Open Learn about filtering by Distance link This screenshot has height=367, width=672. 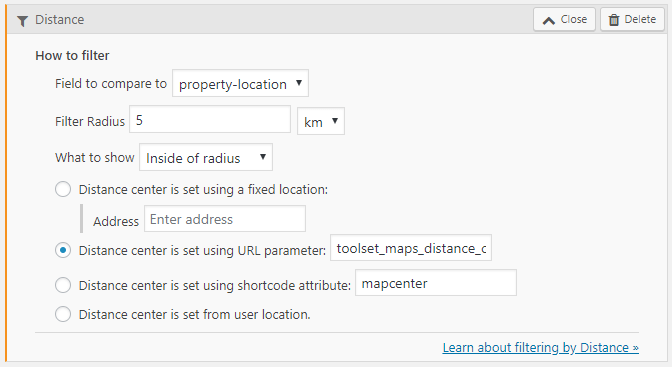pyautogui.click(x=540, y=348)
